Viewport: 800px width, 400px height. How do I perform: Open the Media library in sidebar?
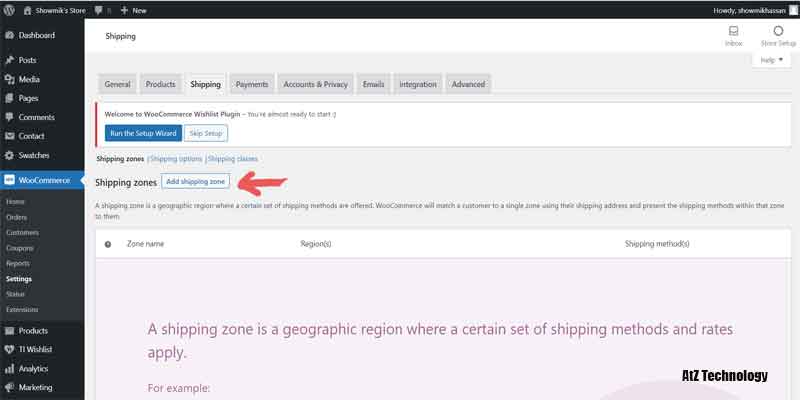[29, 79]
